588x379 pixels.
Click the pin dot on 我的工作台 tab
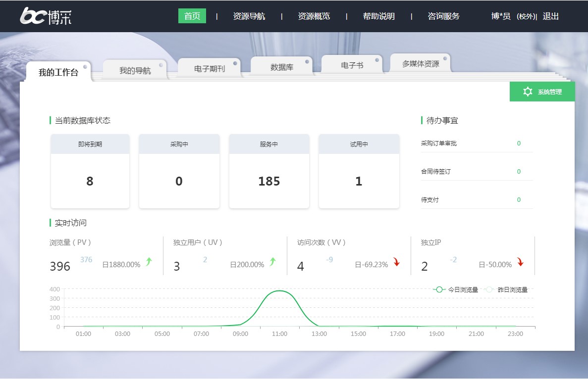point(85,66)
